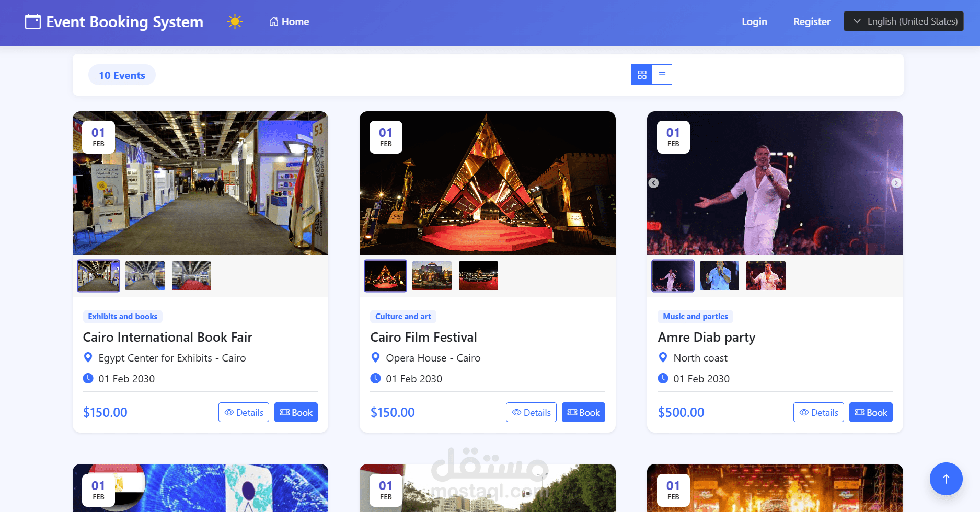Click the $500.00 price of Amre Diab party
The height and width of the screenshot is (512, 980).
[x=681, y=412]
